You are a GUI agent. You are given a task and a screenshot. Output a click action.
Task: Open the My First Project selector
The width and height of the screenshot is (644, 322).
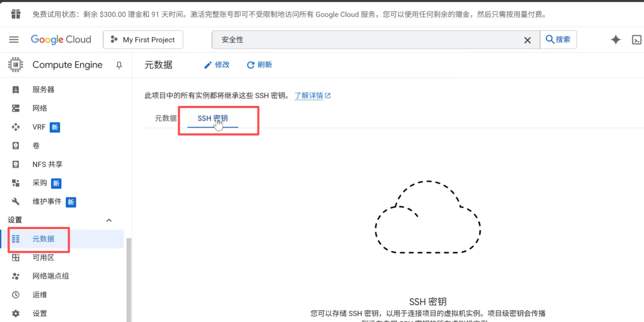click(143, 40)
